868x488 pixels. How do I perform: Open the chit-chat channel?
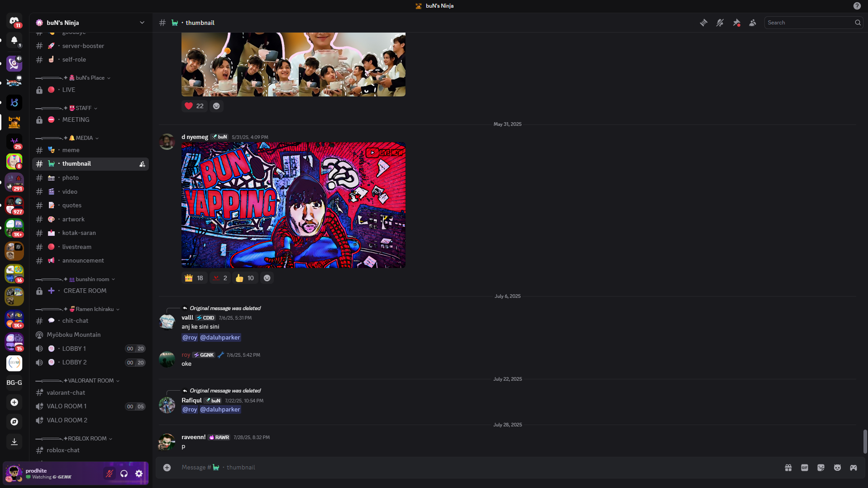91,321
